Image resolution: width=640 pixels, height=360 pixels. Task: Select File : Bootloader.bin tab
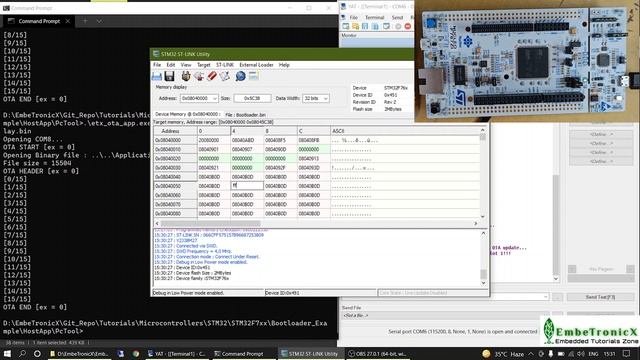245,115
